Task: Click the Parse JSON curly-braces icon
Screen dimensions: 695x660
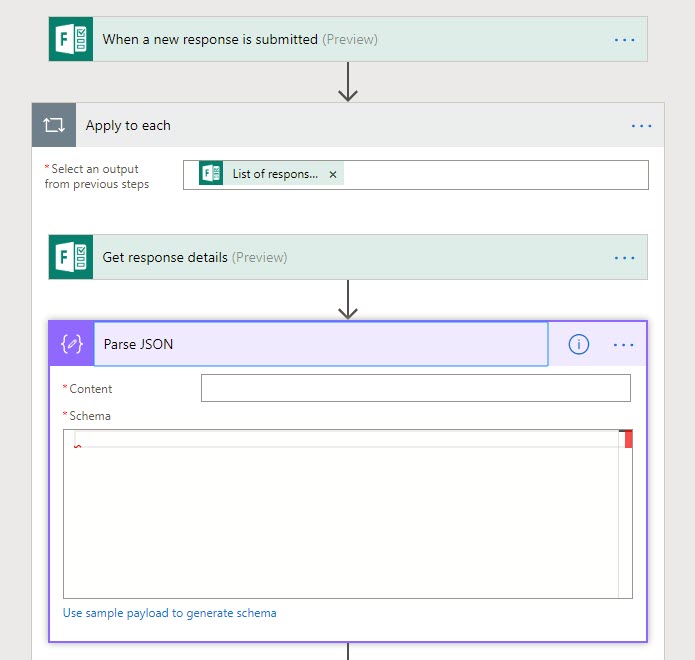Action: tap(71, 344)
